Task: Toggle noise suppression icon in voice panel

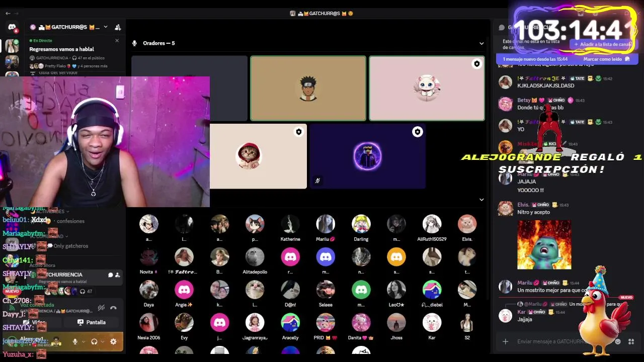Action: [x=101, y=308]
